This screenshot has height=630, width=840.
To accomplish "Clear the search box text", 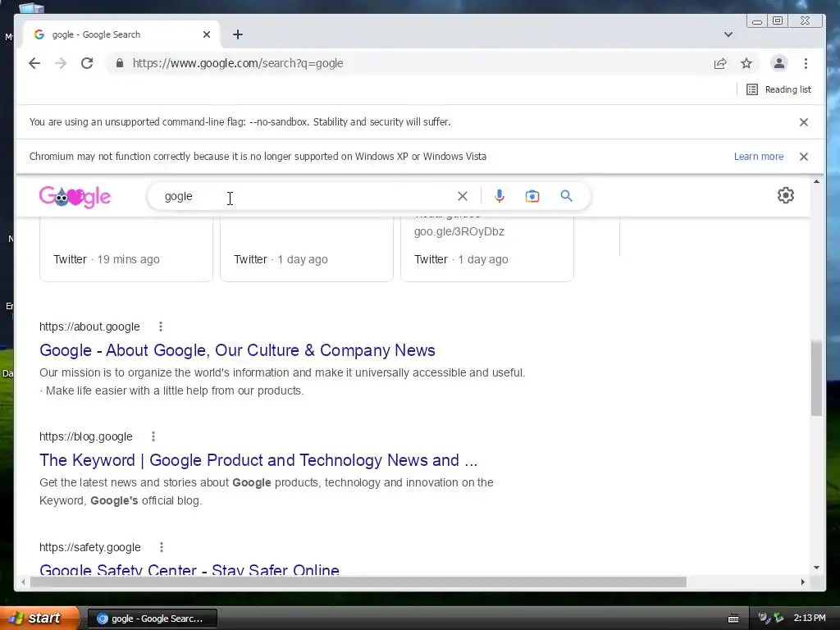I will point(463,196).
